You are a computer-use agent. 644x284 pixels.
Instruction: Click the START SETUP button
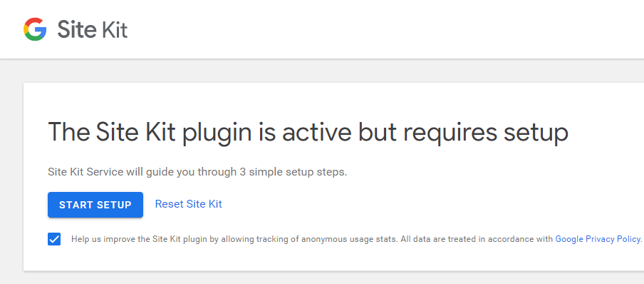(x=95, y=205)
